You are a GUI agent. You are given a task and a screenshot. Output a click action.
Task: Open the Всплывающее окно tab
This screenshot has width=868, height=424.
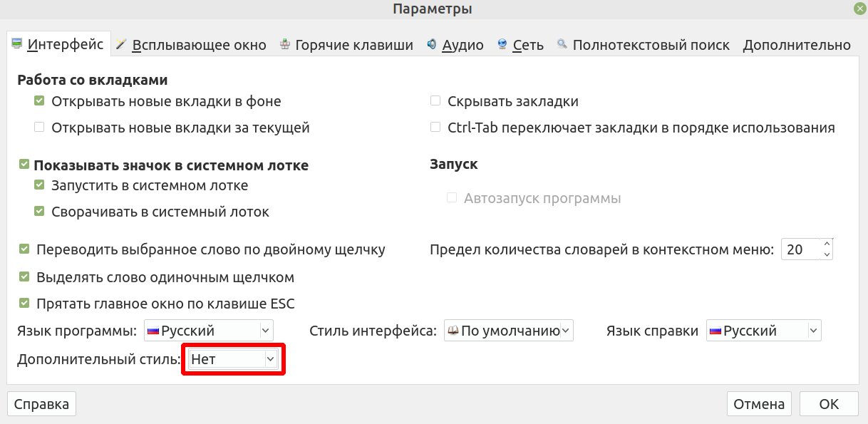pos(191,45)
